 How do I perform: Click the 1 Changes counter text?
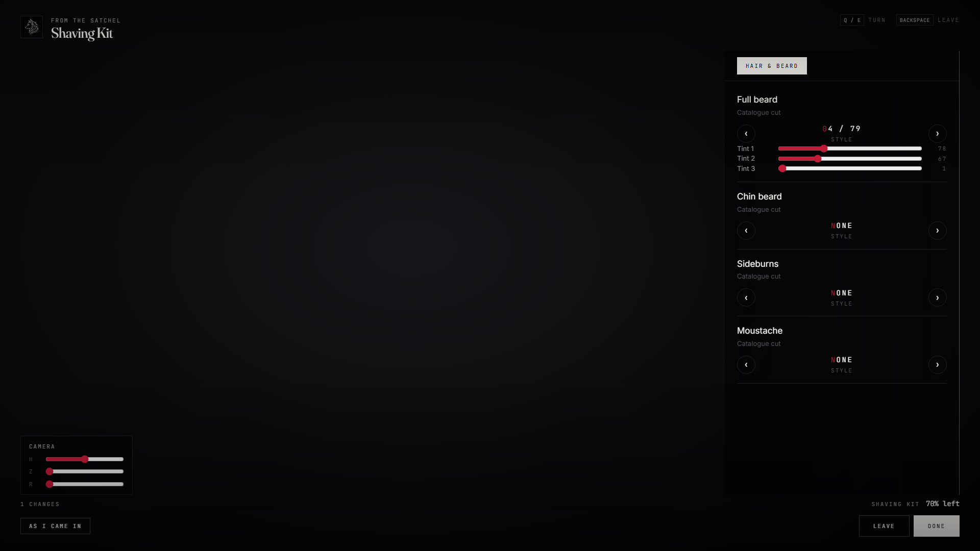40,504
